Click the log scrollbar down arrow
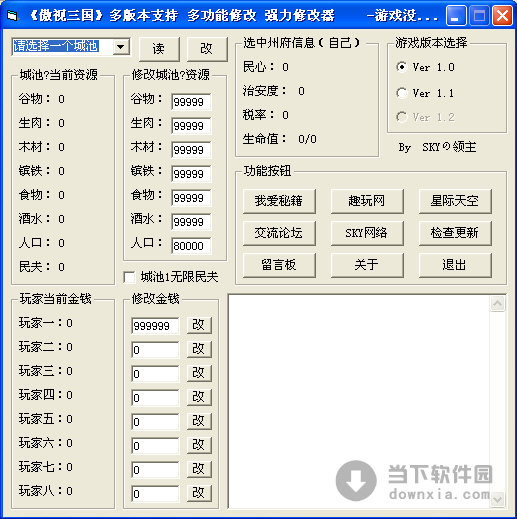Viewport: 517px width, 519px height. 498,500
